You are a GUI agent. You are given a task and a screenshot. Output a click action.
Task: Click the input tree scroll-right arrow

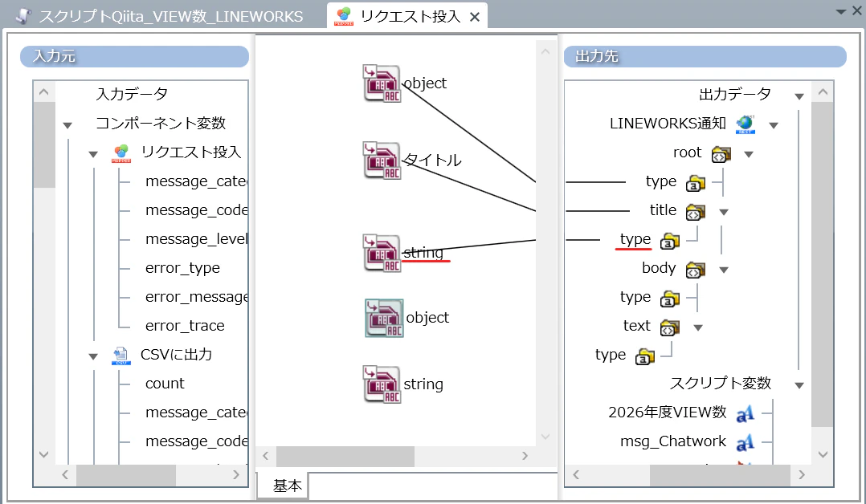(x=236, y=475)
